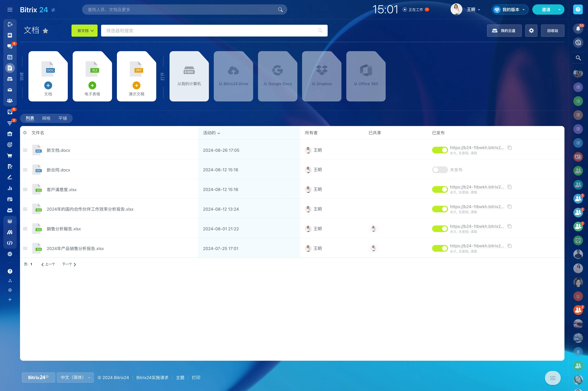This screenshot has width=588, height=391.
Task: Expand the 新文档 dropdown button
Action: 84,31
